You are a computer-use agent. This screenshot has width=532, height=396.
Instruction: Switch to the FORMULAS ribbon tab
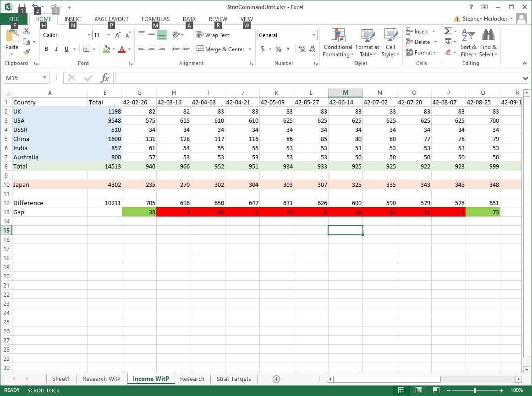[x=155, y=19]
